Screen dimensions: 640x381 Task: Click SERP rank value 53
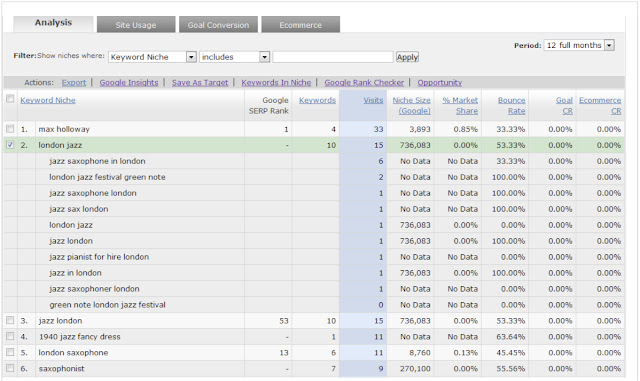[284, 321]
